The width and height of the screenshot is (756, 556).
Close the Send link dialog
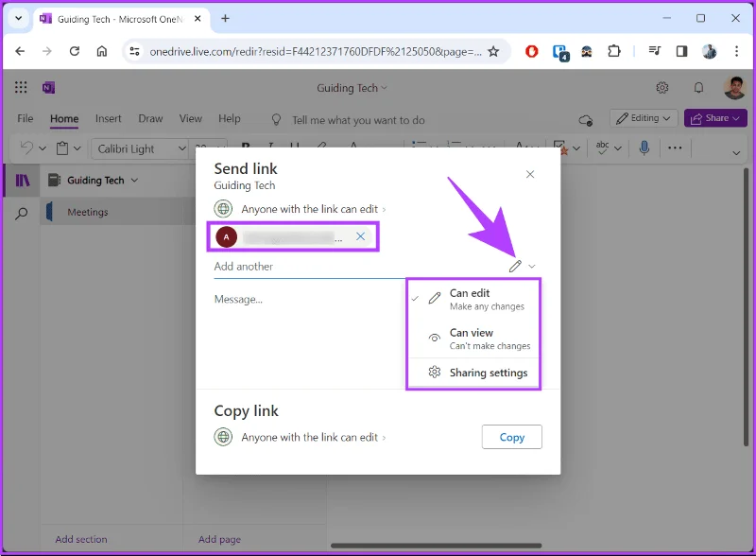[x=530, y=174]
